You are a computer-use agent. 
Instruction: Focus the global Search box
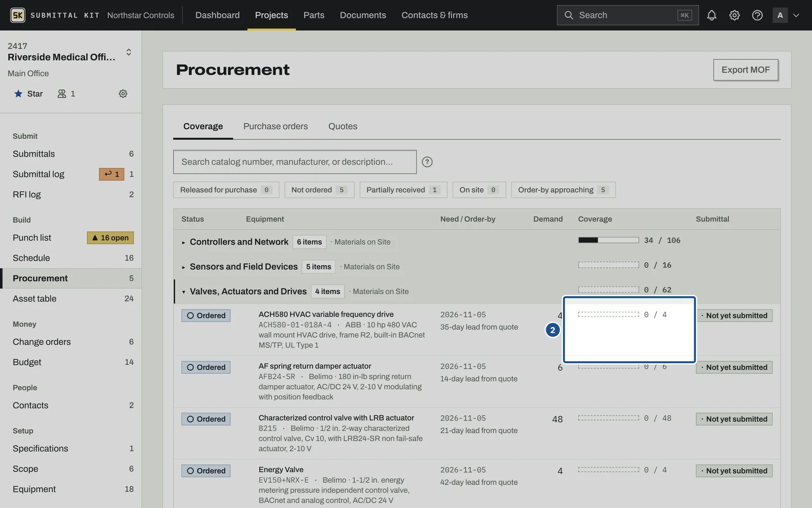point(628,15)
